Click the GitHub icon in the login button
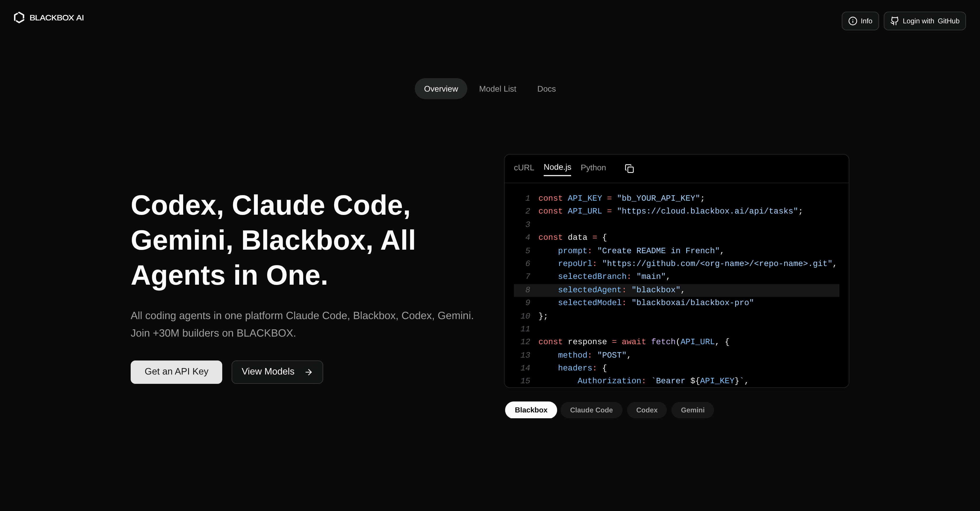This screenshot has width=980, height=511. [895, 21]
